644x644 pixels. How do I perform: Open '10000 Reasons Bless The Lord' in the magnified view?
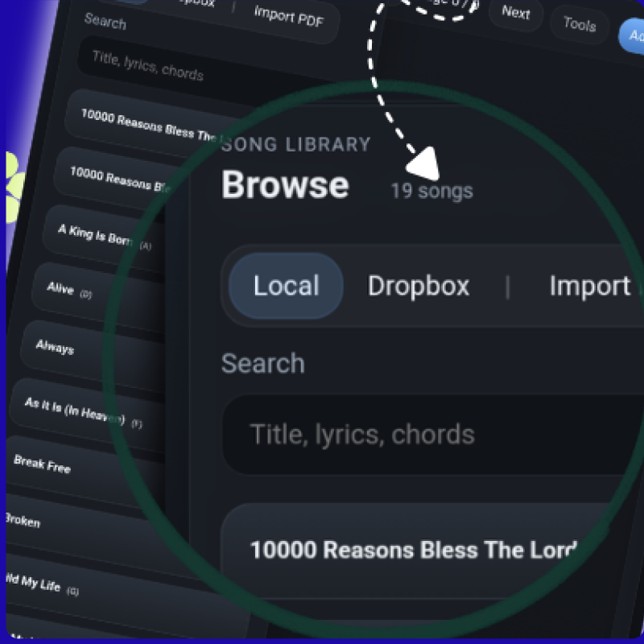tap(415, 551)
